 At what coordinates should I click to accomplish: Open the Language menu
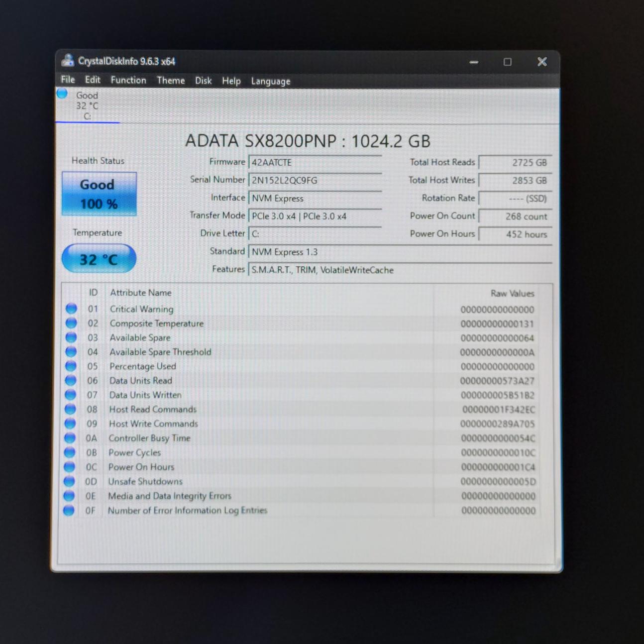[270, 81]
